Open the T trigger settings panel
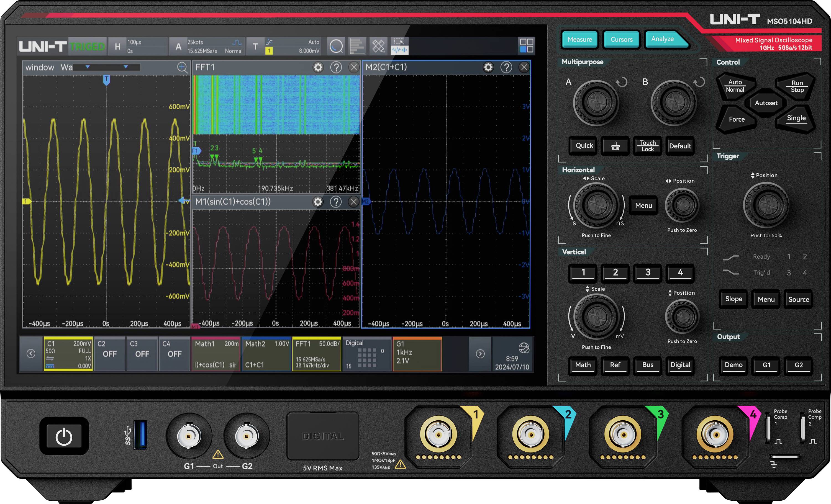The height and width of the screenshot is (504, 831). pos(284,47)
